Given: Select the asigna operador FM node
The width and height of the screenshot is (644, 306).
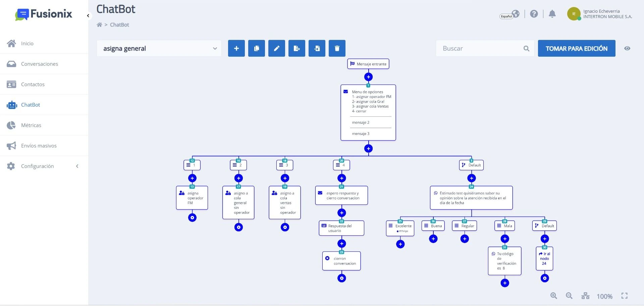Looking at the screenshot, I should point(192,198).
